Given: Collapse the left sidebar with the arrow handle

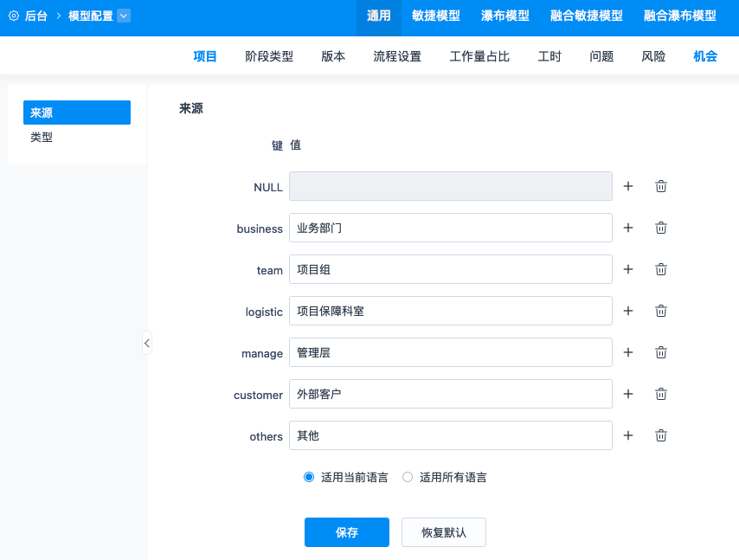Looking at the screenshot, I should click(x=147, y=343).
